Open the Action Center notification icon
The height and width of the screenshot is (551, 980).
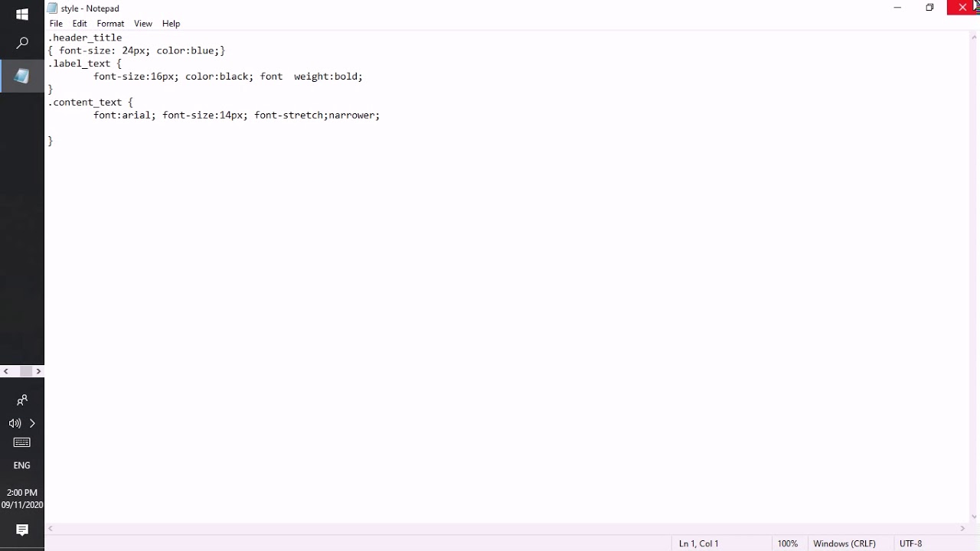22,530
